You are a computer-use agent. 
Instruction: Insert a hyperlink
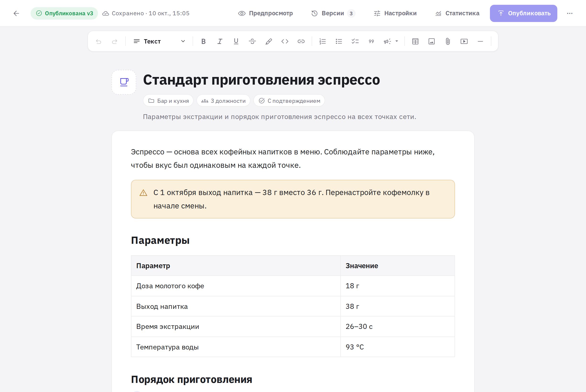(301, 41)
